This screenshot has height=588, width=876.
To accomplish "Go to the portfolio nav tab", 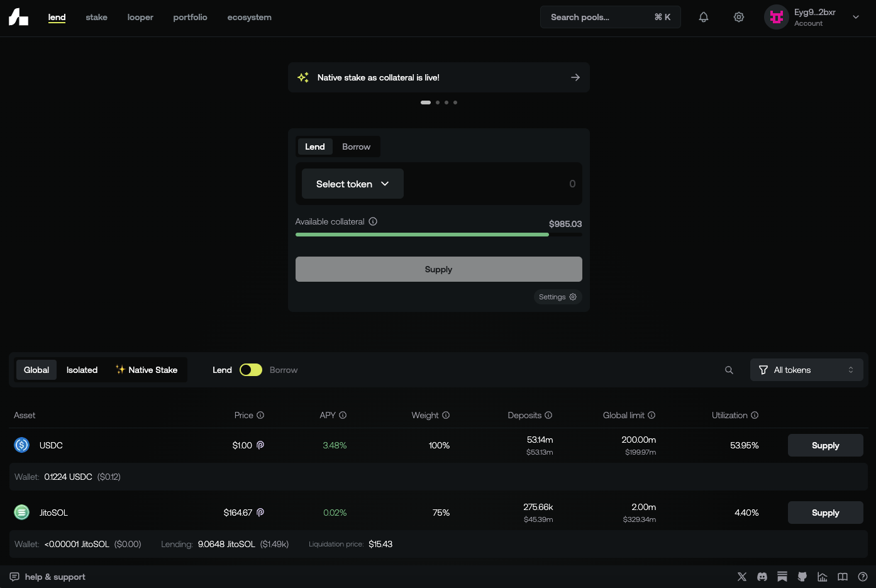I will [190, 18].
